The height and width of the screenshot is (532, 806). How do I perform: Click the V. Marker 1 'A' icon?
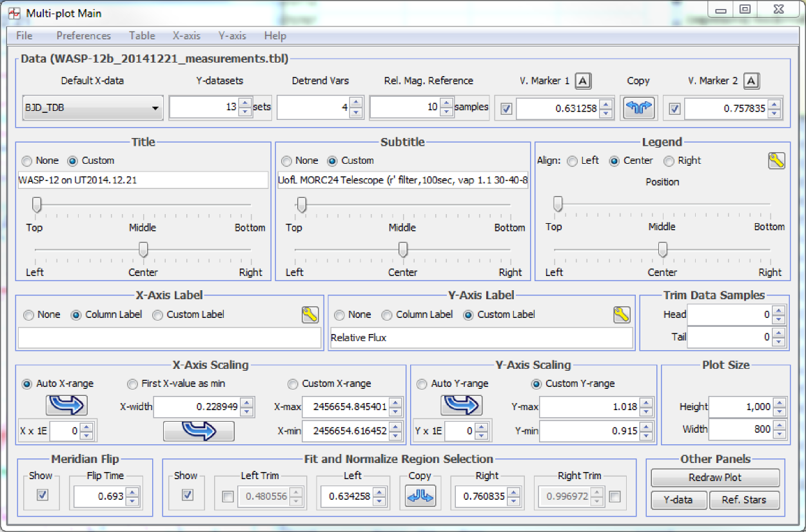[583, 81]
